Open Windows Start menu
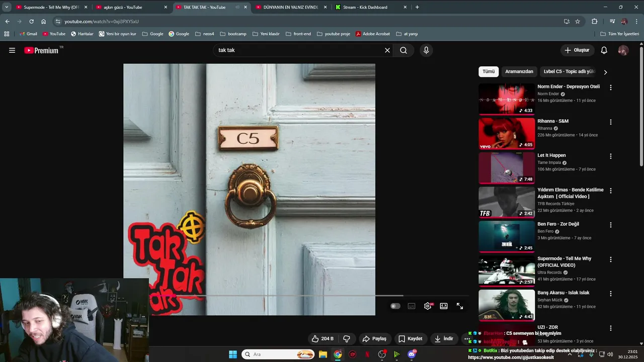Screen dimensions: 644x362 coord(233,354)
